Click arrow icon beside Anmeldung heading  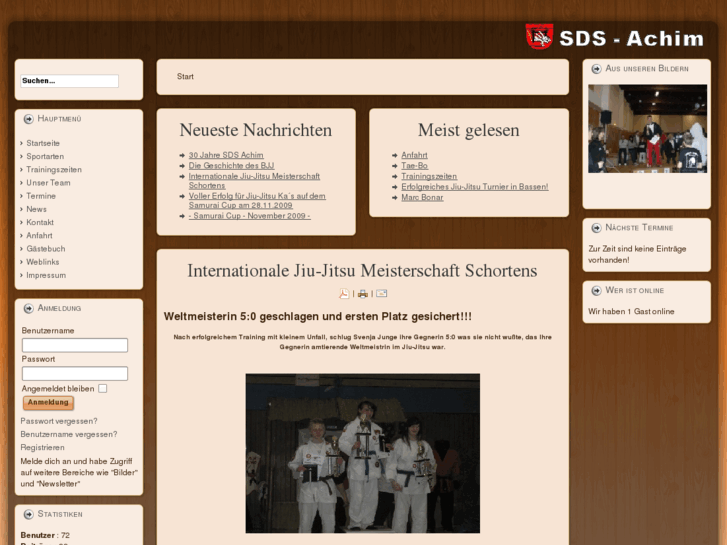(x=28, y=308)
